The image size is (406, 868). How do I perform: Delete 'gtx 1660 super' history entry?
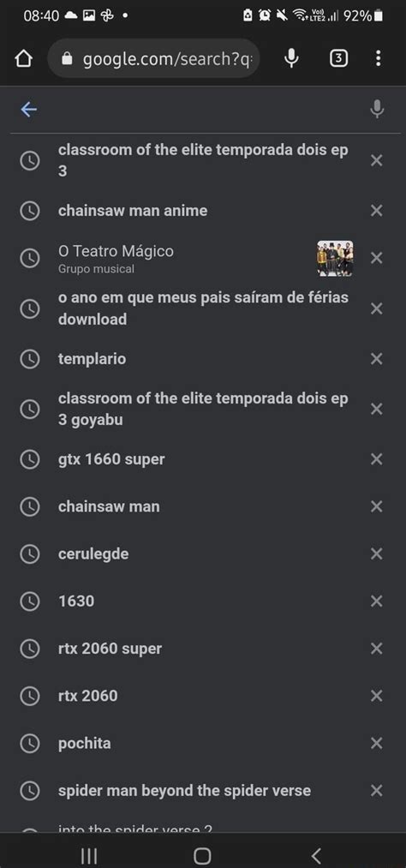coord(376,459)
